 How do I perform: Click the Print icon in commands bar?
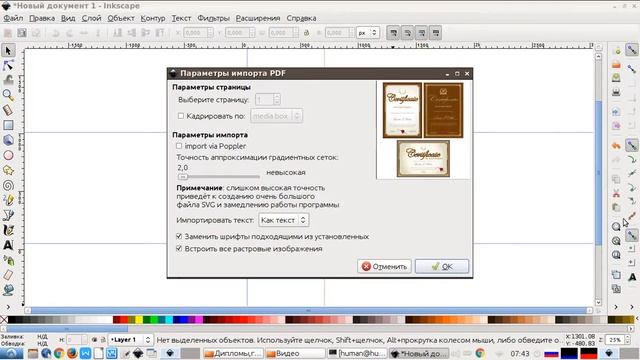click(616, 92)
